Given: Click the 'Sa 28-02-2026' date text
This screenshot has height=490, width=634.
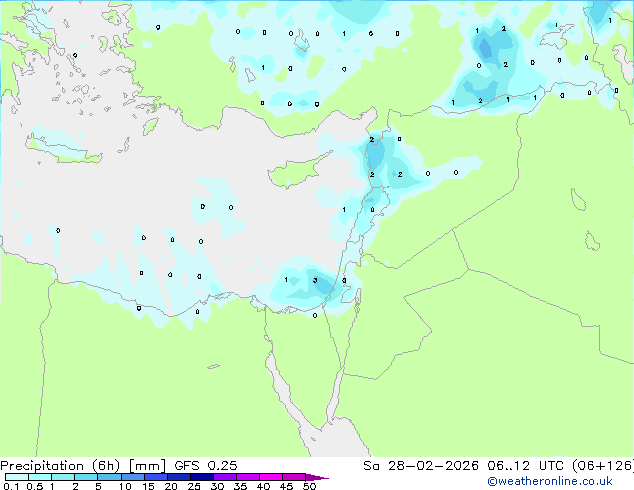Looking at the screenshot, I should (421, 466).
